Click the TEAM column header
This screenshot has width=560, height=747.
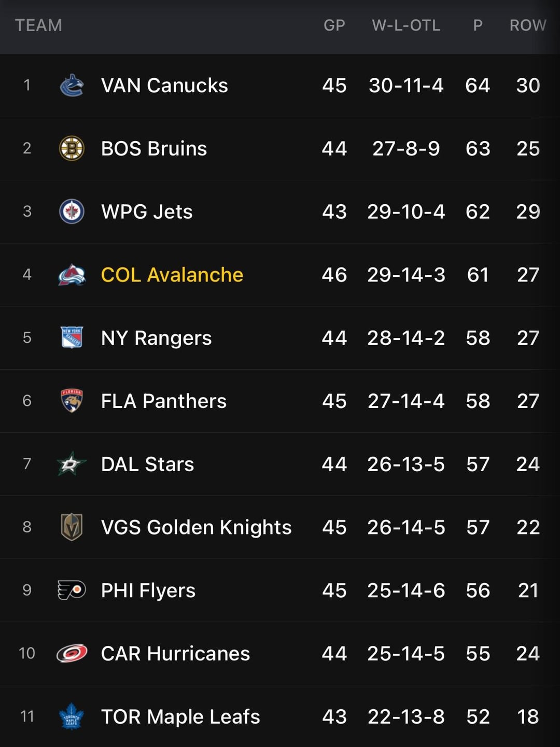pos(38,25)
